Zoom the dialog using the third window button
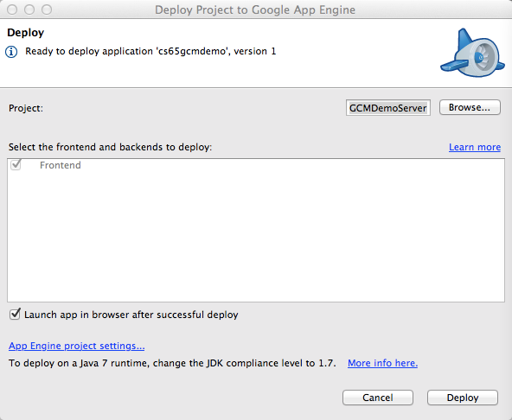Screen dimensions: 512x420 tap(47, 10)
